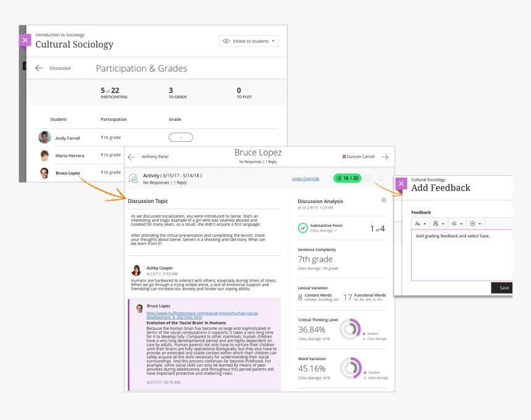Click the Discussion Topic heading

[148, 201]
